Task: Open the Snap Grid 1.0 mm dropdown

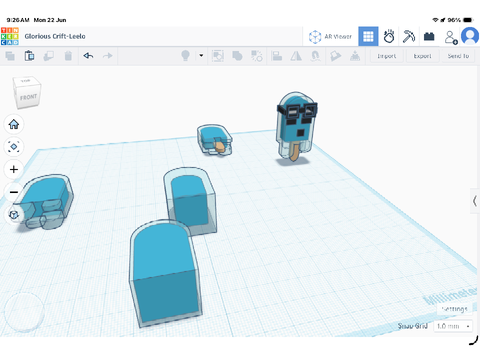Action: (453, 326)
